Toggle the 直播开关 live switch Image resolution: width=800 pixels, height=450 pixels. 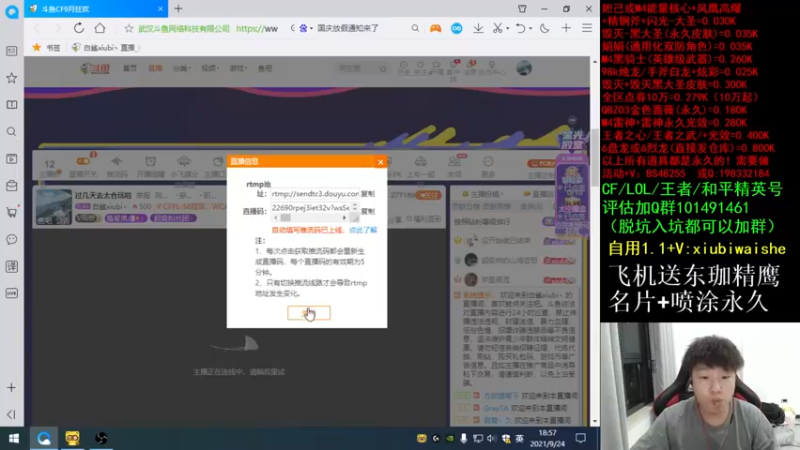tap(83, 166)
